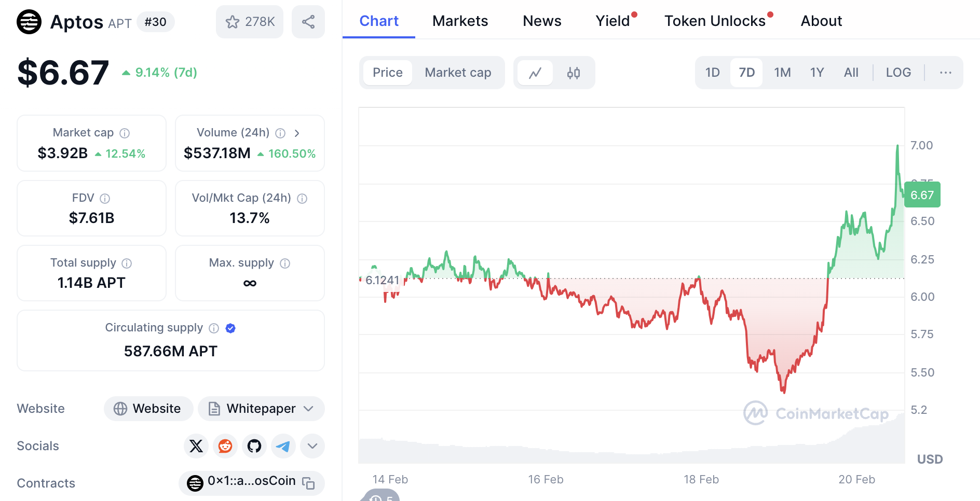Open the Token Unlocks tab
The image size is (980, 501).
715,21
